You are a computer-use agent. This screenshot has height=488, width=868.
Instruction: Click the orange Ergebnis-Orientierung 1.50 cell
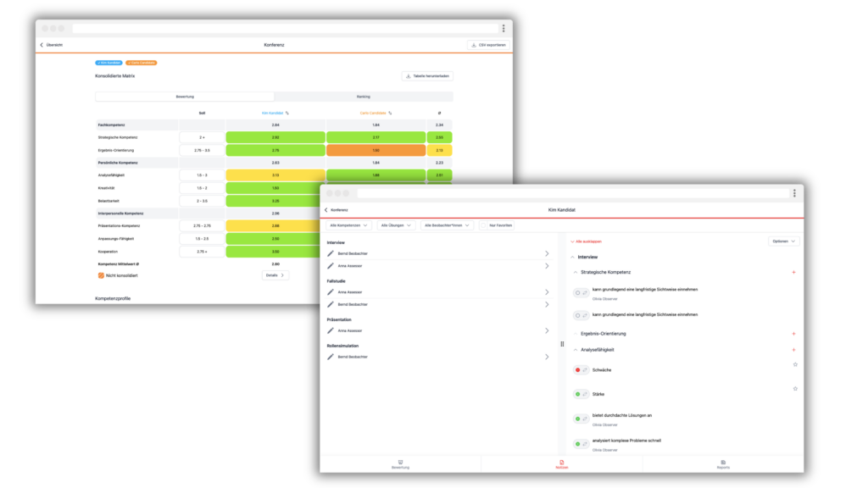tap(376, 150)
